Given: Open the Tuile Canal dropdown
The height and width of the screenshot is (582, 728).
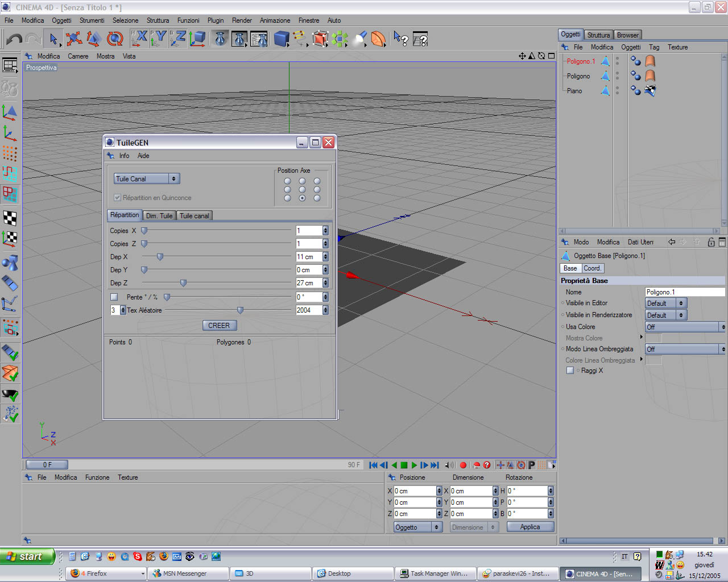Looking at the screenshot, I should click(146, 178).
